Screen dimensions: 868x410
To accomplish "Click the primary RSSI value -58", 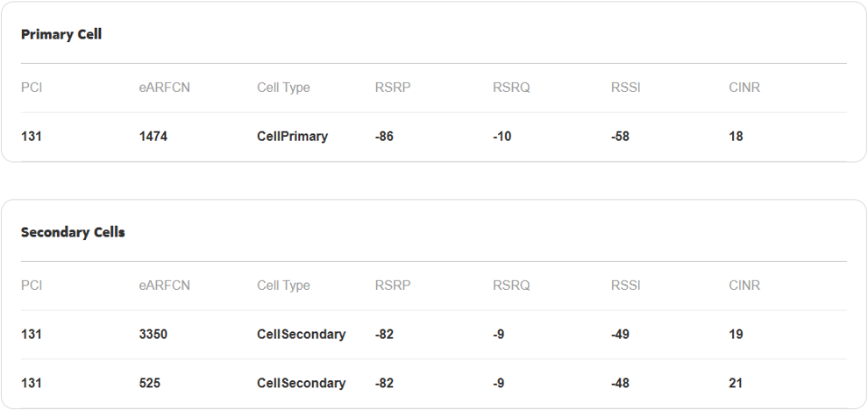I will pyautogui.click(x=620, y=136).
